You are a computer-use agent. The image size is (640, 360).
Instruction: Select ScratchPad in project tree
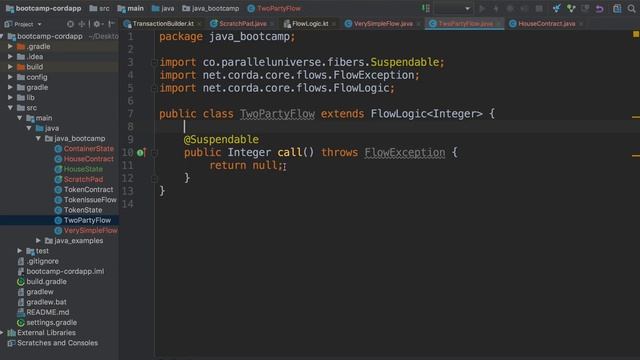click(79, 179)
